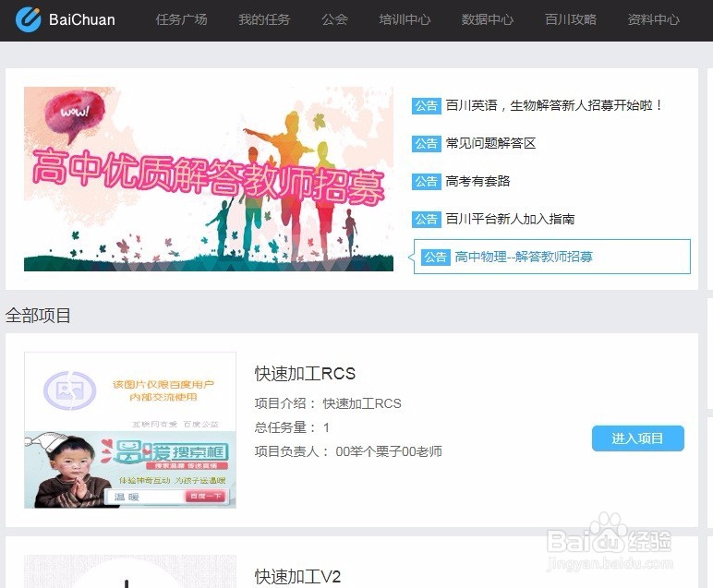This screenshot has height=588, width=713.
Task: Open the 快速加工V2 project title
Action: (x=297, y=577)
